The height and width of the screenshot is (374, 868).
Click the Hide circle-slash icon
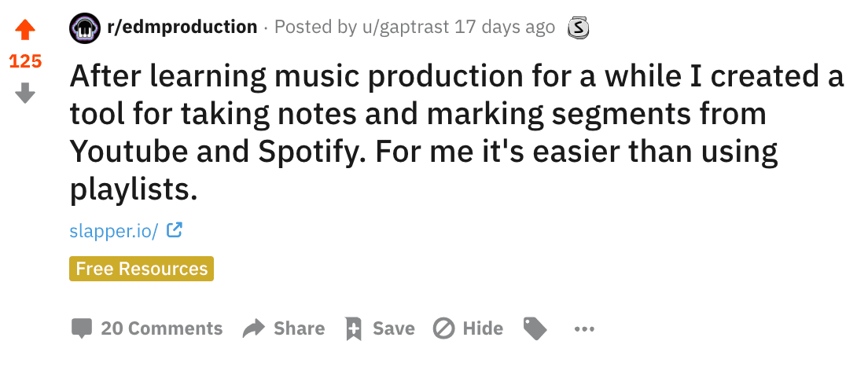point(444,328)
